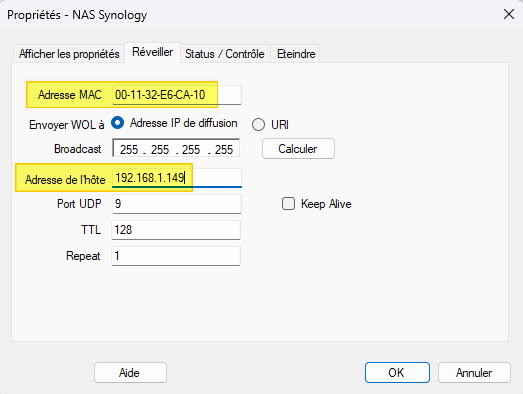Screen dimensions: 523x394
Task: Close the Propriétés - NAS Synology dialog
Action: pos(509,14)
